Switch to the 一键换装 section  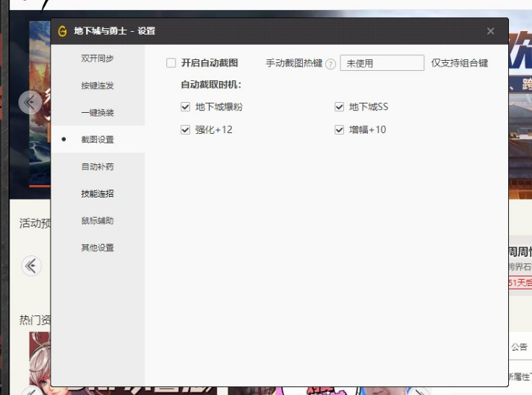coord(98,112)
